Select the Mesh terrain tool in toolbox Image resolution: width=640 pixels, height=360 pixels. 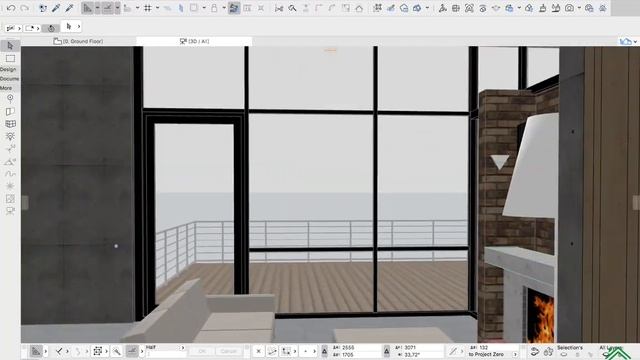tap(10, 161)
